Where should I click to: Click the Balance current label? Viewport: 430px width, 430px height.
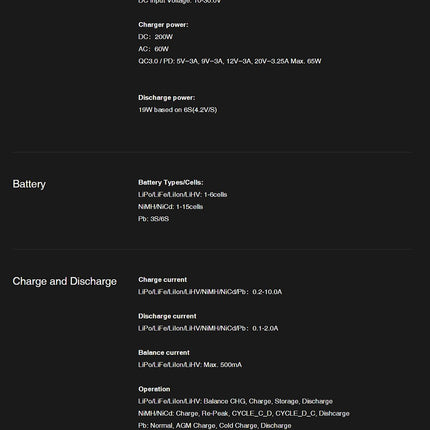pyautogui.click(x=164, y=353)
